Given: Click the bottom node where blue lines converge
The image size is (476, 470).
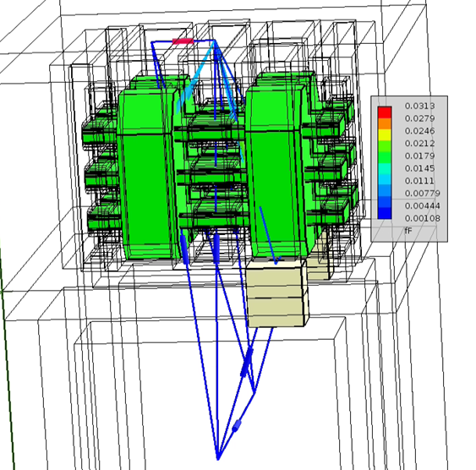Looking at the screenshot, I should pyautogui.click(x=218, y=459).
